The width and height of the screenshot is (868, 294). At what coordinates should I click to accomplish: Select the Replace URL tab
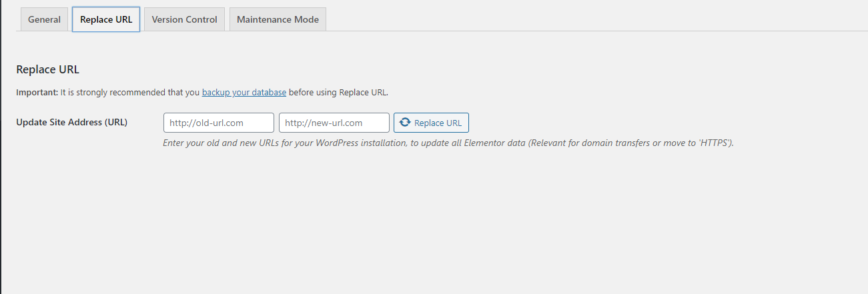pyautogui.click(x=106, y=19)
